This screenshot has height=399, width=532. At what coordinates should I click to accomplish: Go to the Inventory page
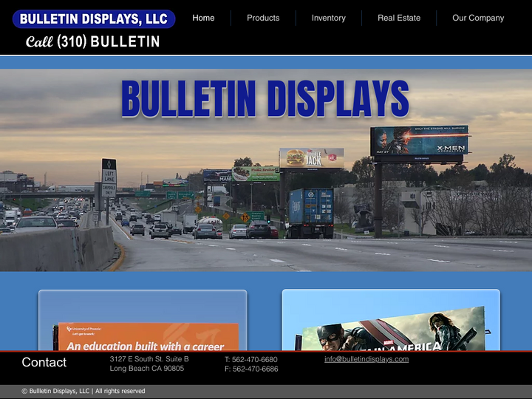tap(328, 18)
